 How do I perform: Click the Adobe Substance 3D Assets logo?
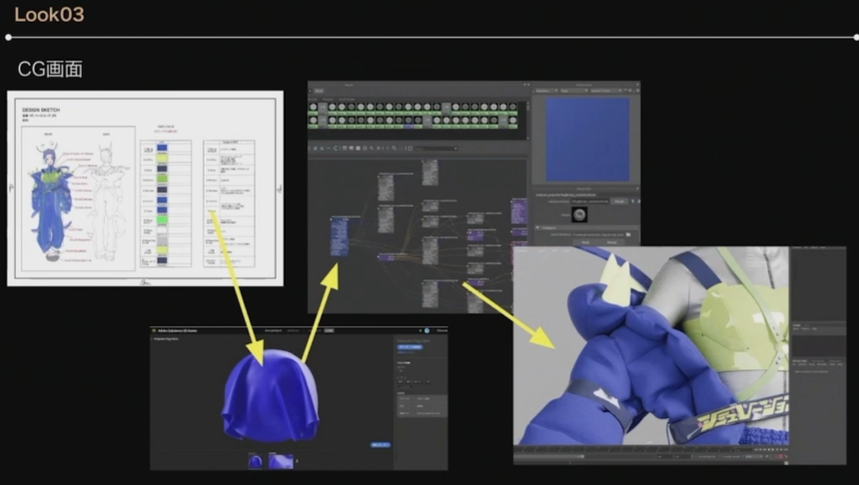pos(155,330)
